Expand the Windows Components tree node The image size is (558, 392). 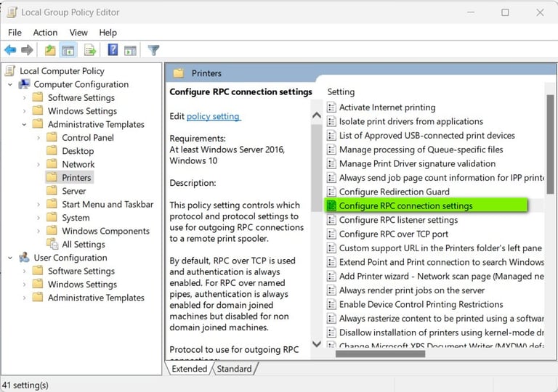[x=38, y=232]
